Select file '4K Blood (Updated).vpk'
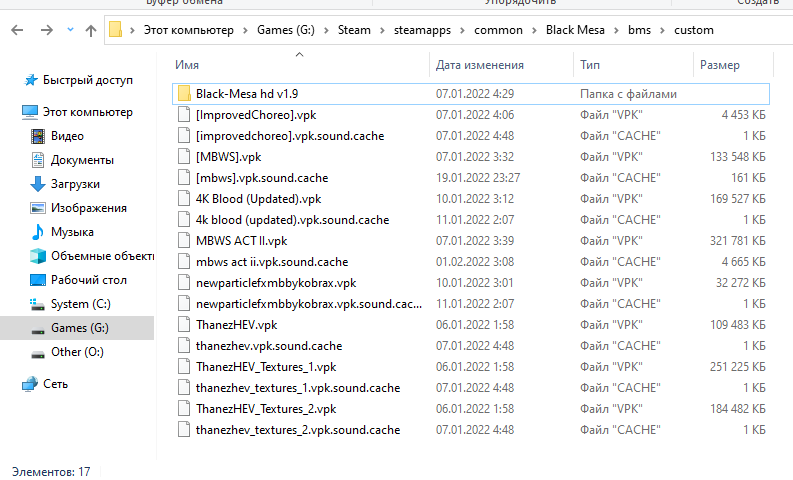The height and width of the screenshot is (480, 793). [258, 199]
